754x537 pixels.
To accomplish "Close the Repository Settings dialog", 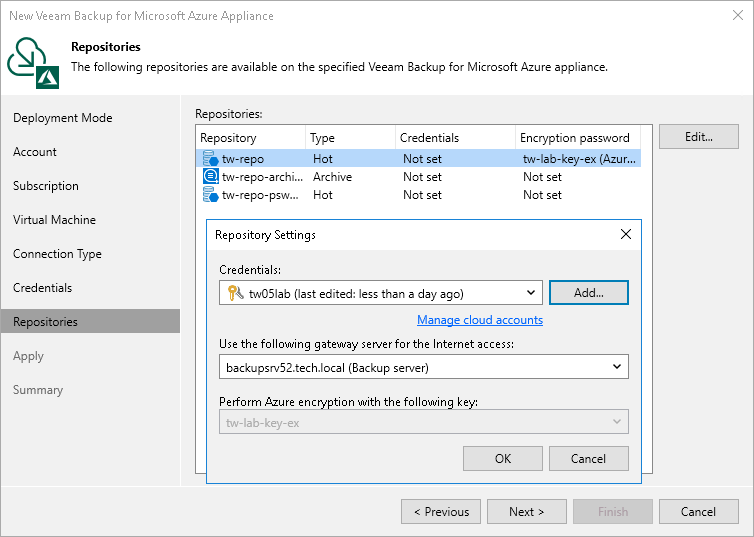I will click(626, 235).
